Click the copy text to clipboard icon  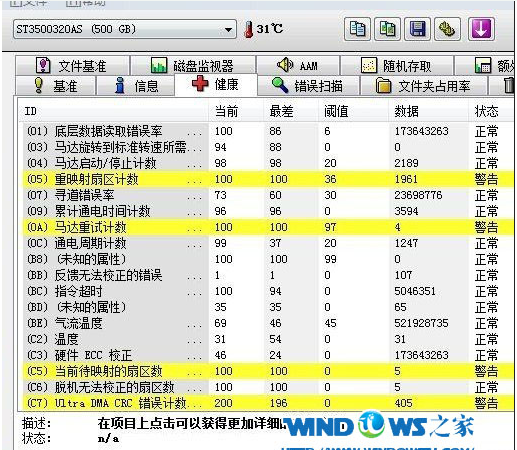[357, 29]
